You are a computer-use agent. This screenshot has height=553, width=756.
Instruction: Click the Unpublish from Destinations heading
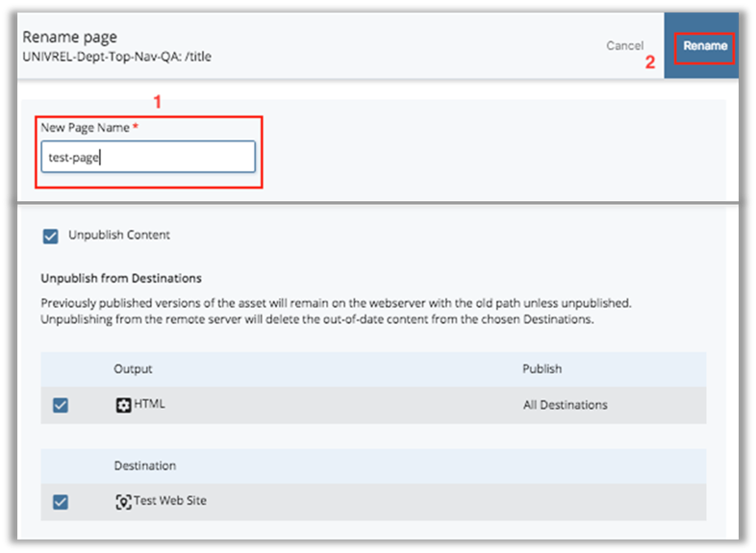click(121, 279)
